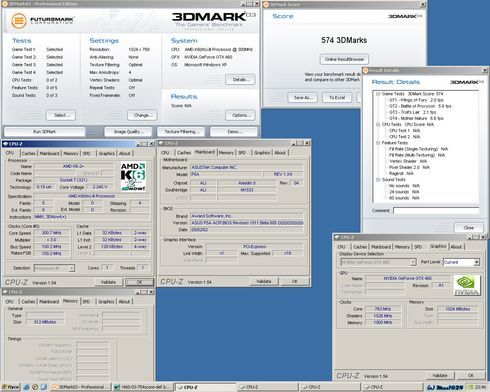Click Validate in ASUSTeK Mainboard window
The image size is (490, 392).
coord(264,281)
